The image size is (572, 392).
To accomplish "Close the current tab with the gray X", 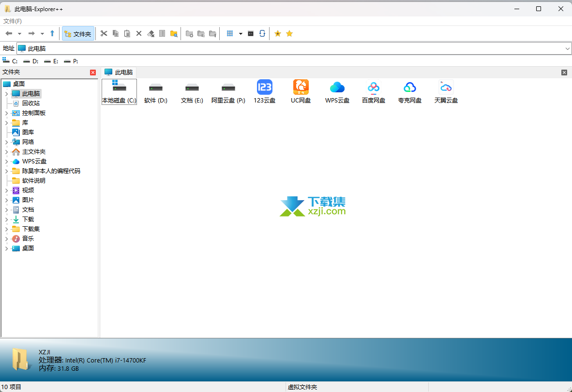I will [564, 73].
